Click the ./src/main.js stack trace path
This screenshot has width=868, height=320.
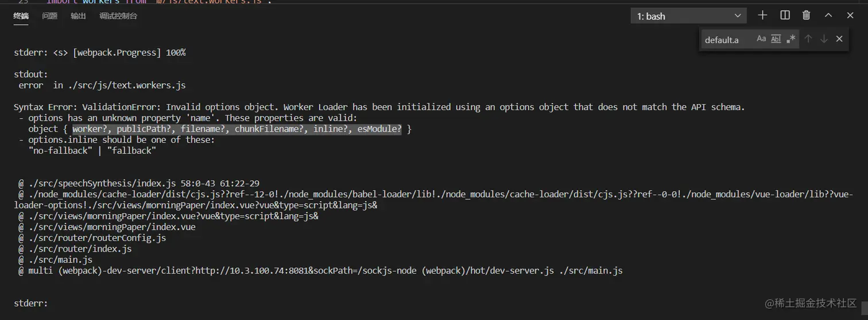coord(60,260)
